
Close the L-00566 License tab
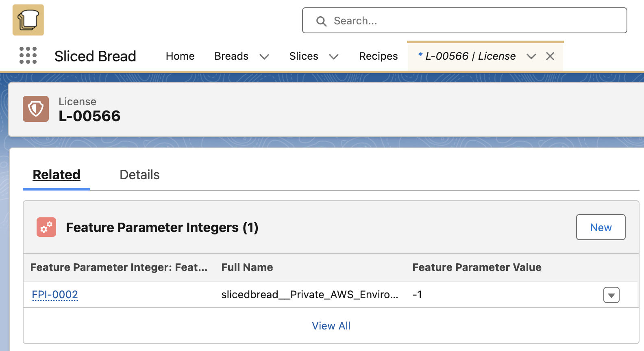[x=550, y=56]
